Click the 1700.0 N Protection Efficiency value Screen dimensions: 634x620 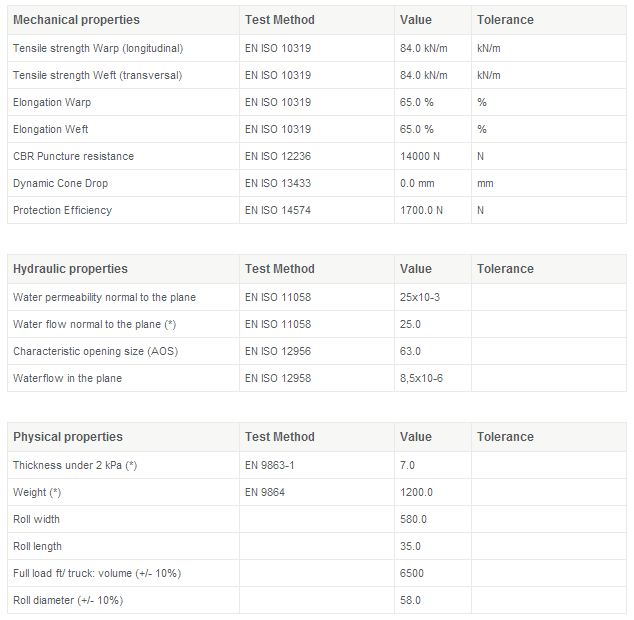click(x=421, y=210)
